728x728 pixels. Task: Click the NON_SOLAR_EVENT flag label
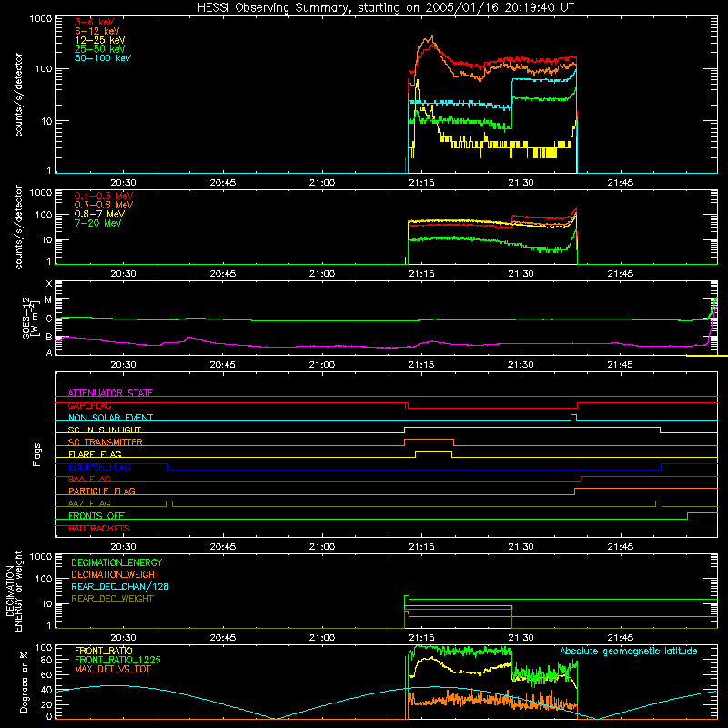pyautogui.click(x=110, y=418)
